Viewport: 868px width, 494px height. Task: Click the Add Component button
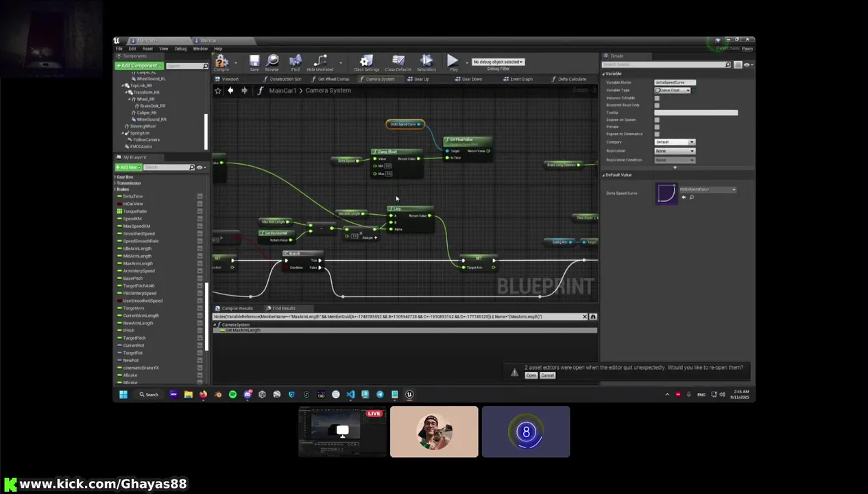139,66
